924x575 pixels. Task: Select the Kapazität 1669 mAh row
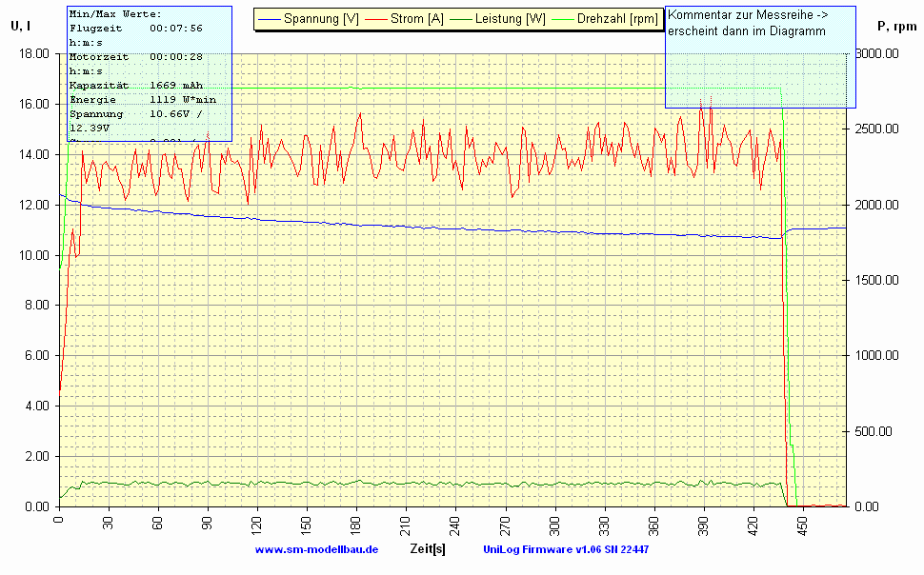[x=135, y=85]
